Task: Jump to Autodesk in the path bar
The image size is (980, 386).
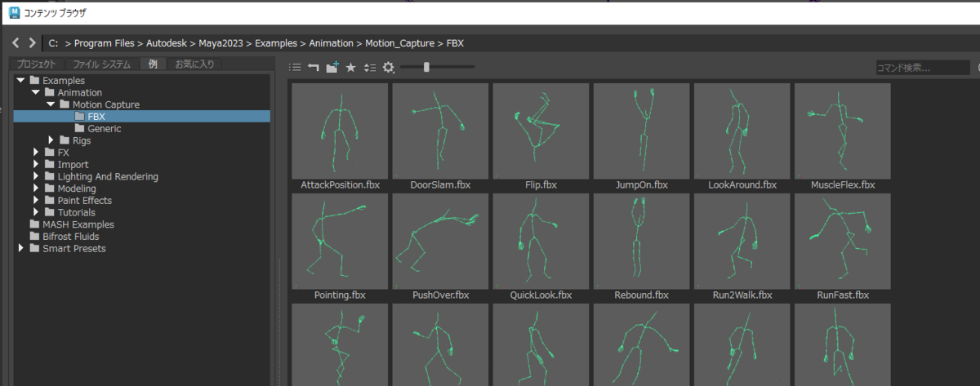Action: 167,42
